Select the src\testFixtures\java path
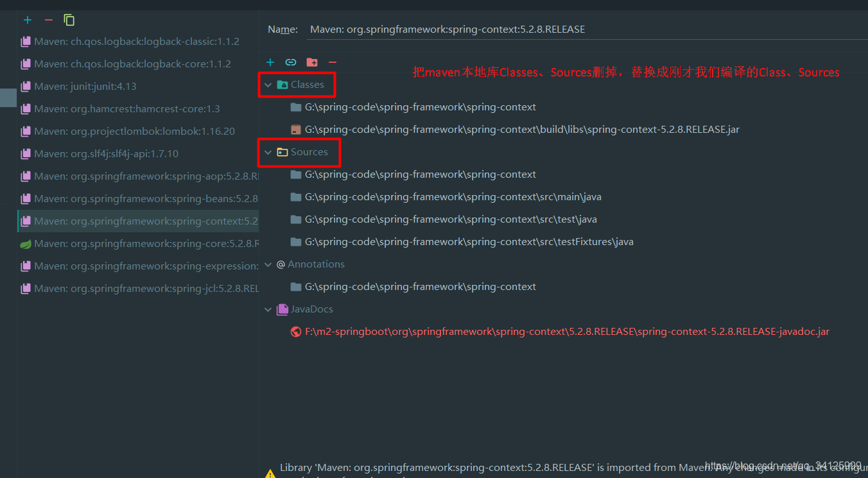This screenshot has height=478, width=868. point(469,242)
